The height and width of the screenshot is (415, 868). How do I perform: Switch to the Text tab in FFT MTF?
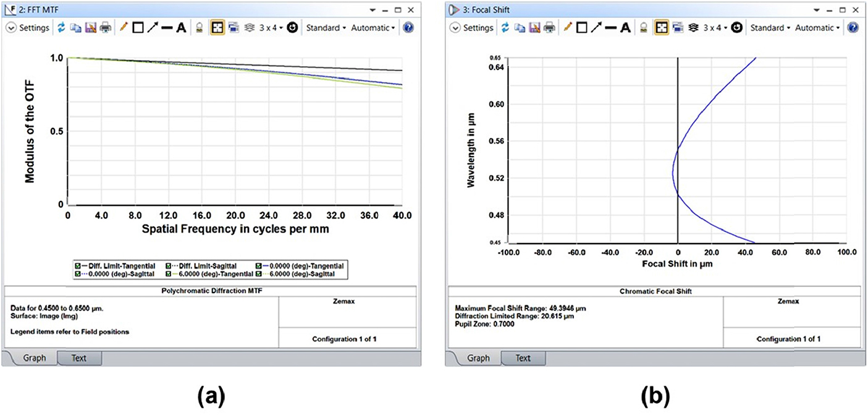point(78,357)
